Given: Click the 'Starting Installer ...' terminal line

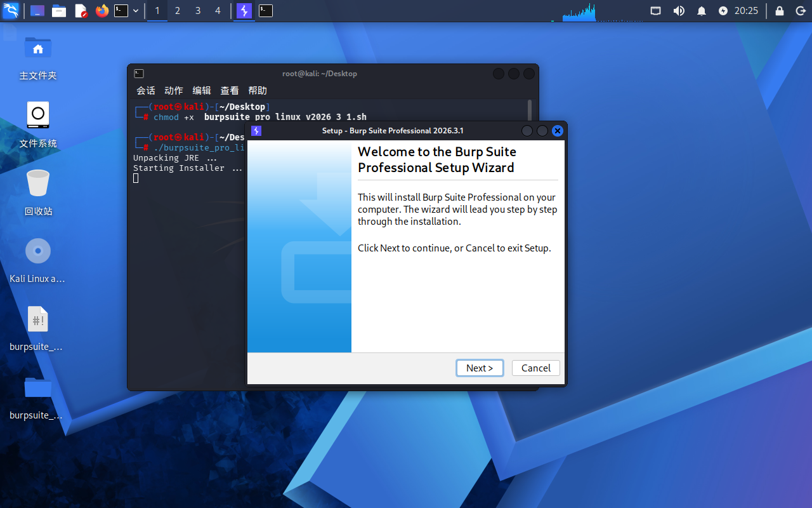Looking at the screenshot, I should click(x=188, y=168).
